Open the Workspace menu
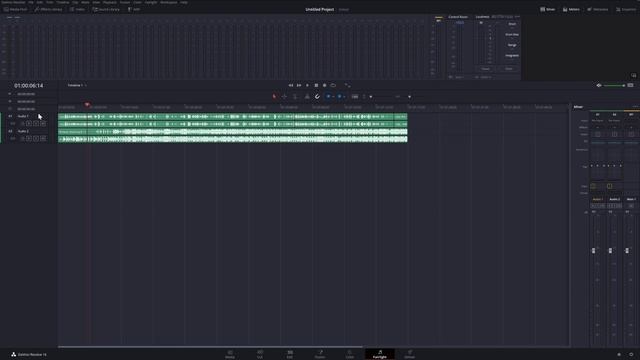 169,2
